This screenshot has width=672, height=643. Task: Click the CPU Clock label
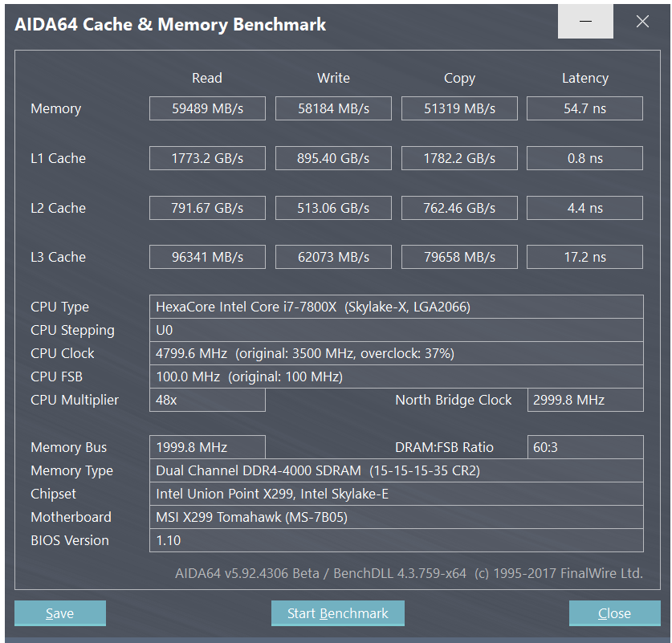click(x=62, y=353)
